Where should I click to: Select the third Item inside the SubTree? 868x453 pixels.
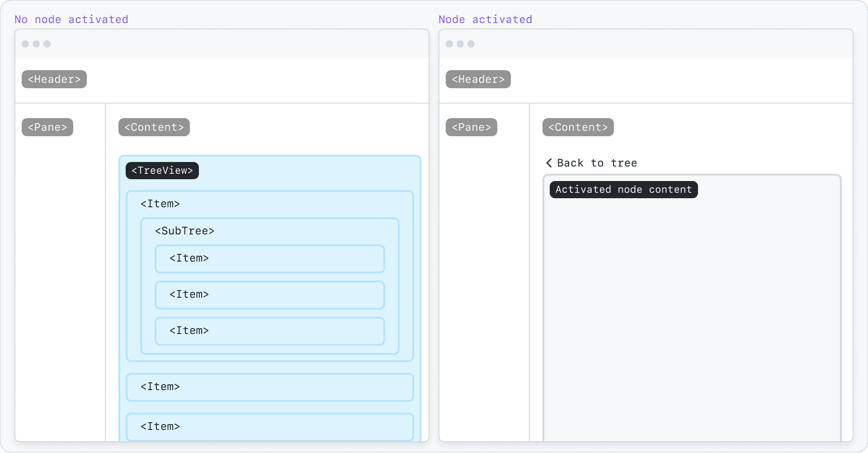(x=270, y=331)
